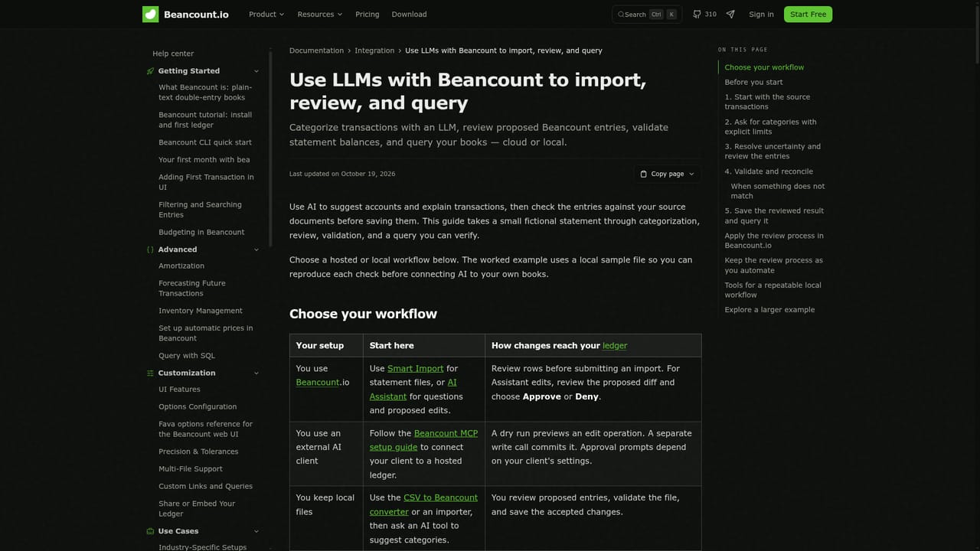Jump to Explore a larger example
This screenshot has width=980, height=551.
click(769, 310)
